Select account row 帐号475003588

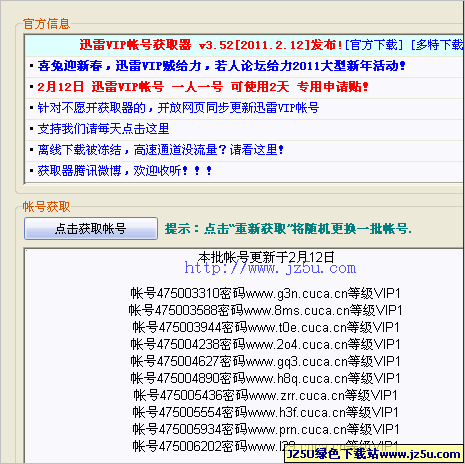pos(265,310)
